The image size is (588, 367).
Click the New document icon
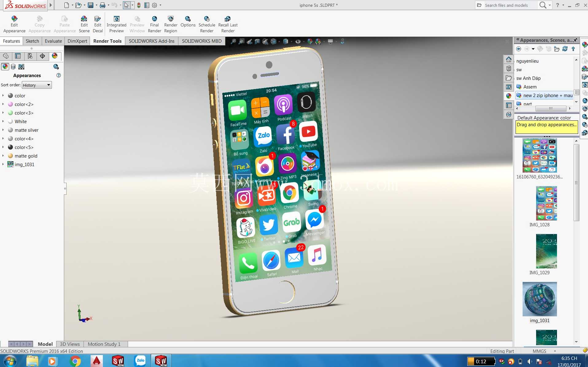tap(67, 5)
